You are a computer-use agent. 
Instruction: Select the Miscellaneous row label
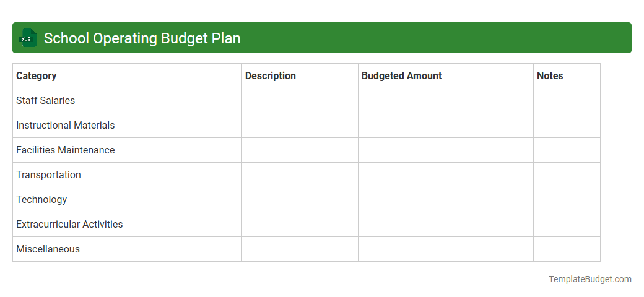tap(48, 249)
